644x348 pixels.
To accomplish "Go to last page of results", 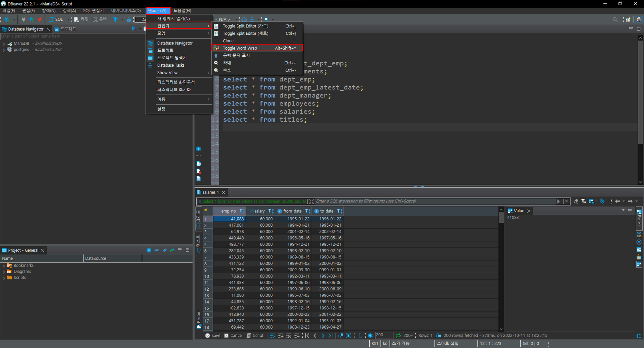I will pyautogui.click(x=330, y=335).
